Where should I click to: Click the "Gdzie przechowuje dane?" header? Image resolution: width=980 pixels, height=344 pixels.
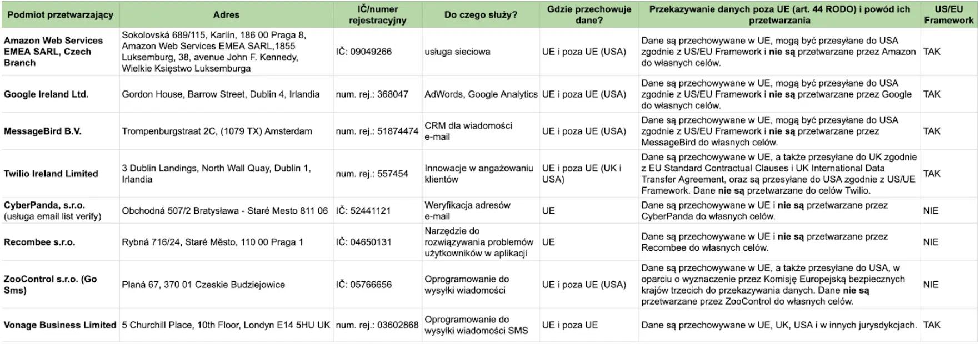pos(589,15)
